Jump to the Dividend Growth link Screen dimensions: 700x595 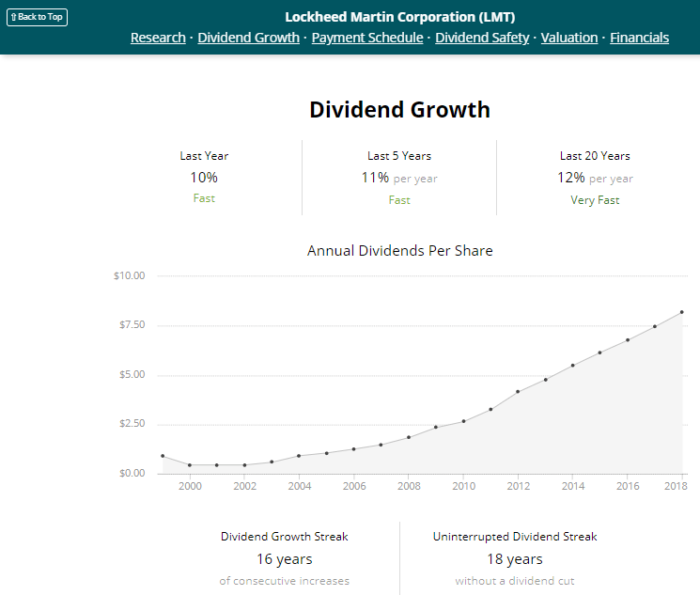(x=249, y=38)
